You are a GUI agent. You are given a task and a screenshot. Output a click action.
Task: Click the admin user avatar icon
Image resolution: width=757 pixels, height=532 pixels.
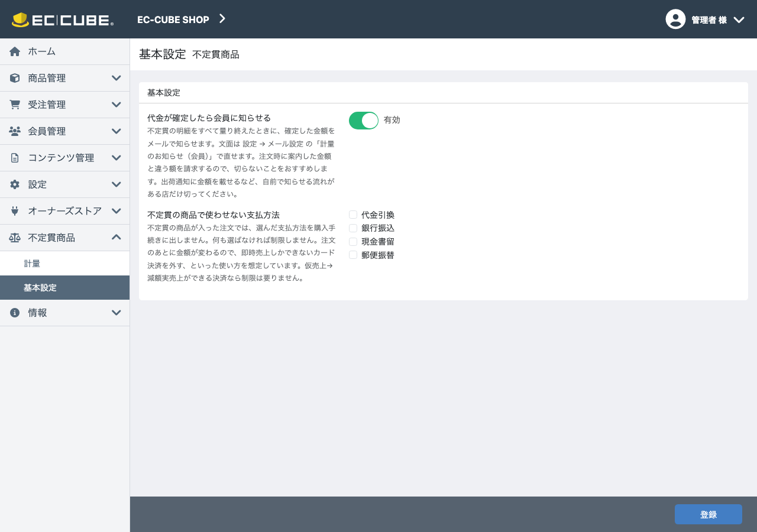675,19
